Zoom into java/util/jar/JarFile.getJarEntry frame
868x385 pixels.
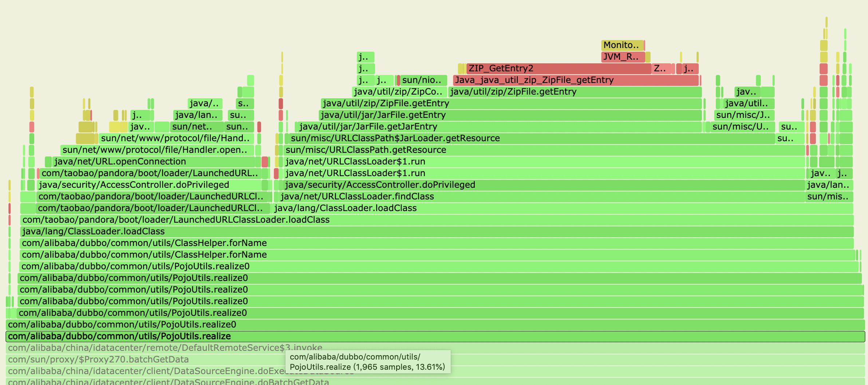pyautogui.click(x=499, y=127)
